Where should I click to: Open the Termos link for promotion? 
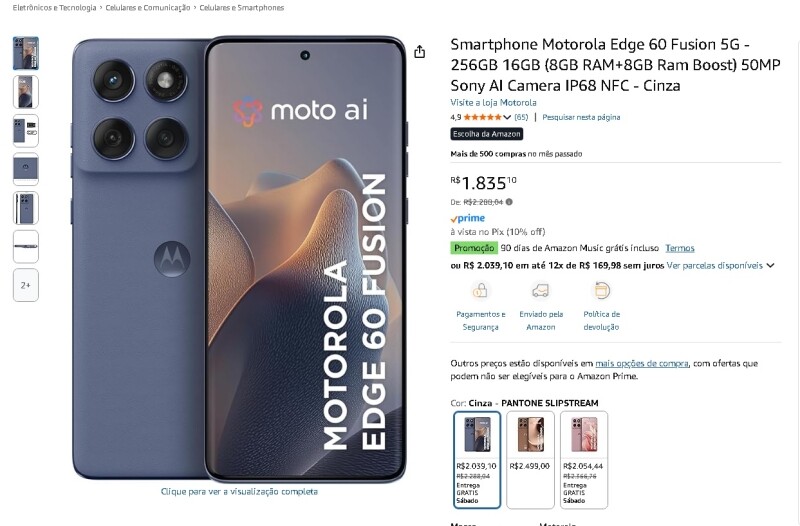[x=680, y=248]
